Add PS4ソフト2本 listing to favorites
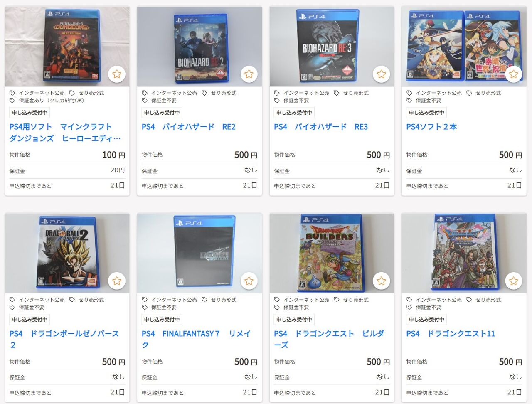The image size is (532, 404). [x=514, y=74]
